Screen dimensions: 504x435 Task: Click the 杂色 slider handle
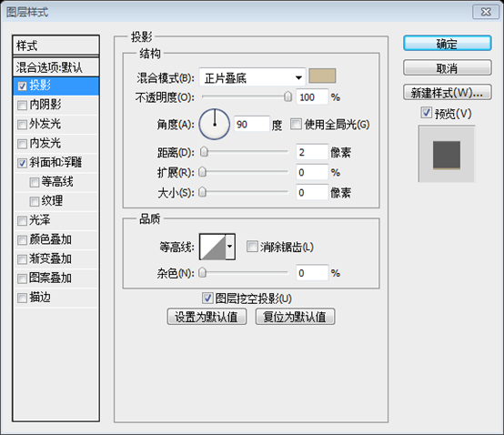click(x=203, y=273)
